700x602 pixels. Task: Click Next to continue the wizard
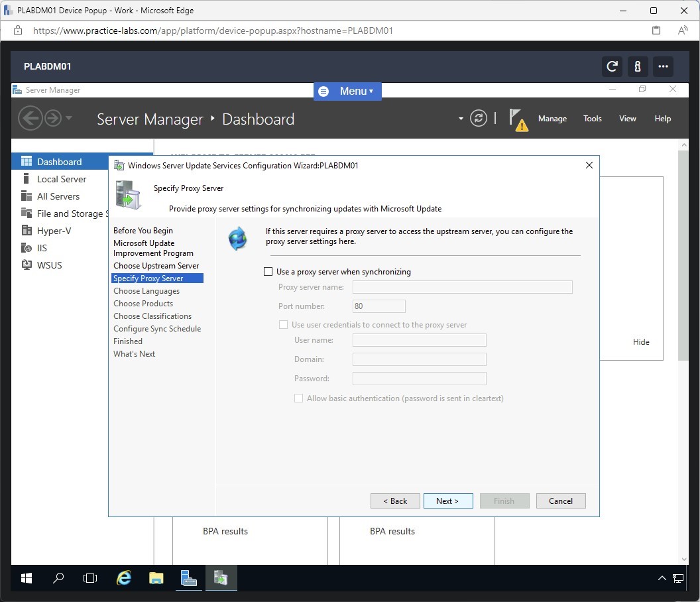tap(448, 501)
